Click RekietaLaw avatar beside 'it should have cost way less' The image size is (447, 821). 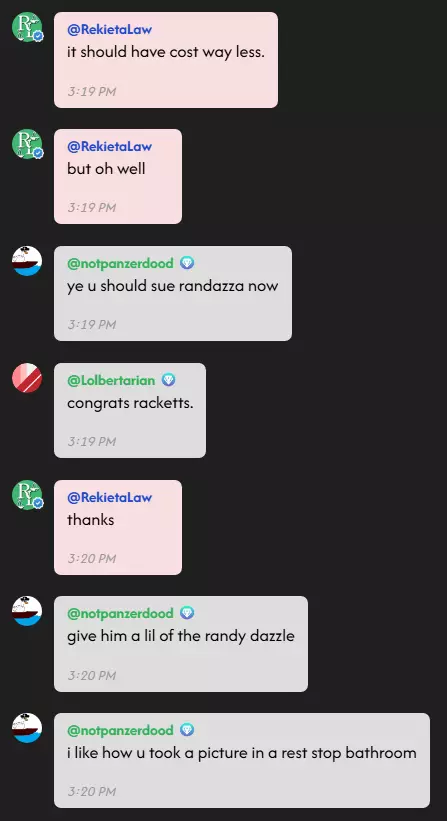pos(27,27)
